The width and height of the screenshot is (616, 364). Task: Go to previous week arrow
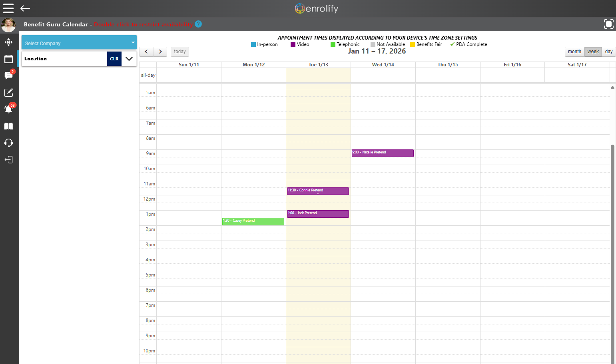click(x=146, y=52)
